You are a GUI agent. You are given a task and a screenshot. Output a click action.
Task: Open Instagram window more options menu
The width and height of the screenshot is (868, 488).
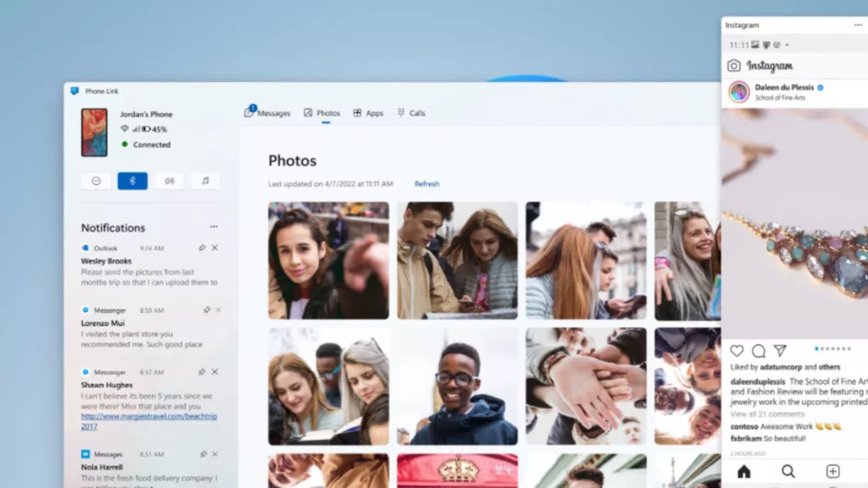point(858,25)
